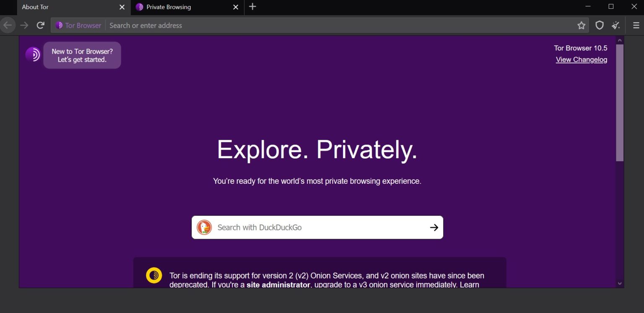Open the View Changelog link
644x313 pixels.
[x=582, y=60]
